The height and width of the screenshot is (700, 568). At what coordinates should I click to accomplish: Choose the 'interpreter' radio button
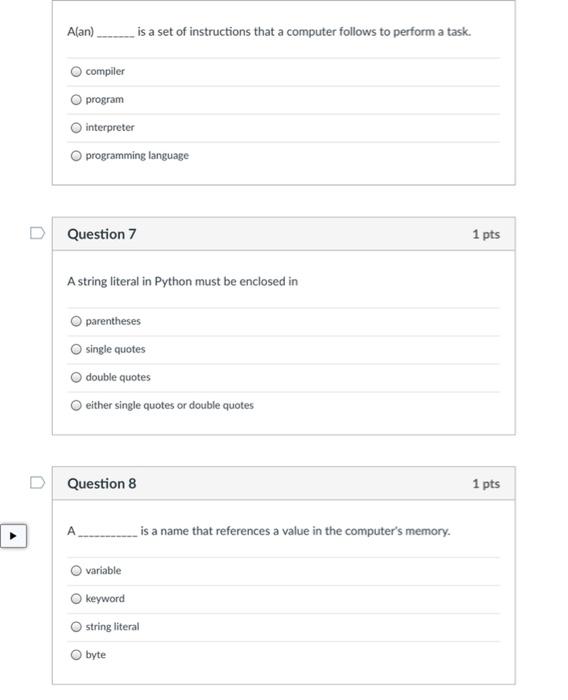76,128
